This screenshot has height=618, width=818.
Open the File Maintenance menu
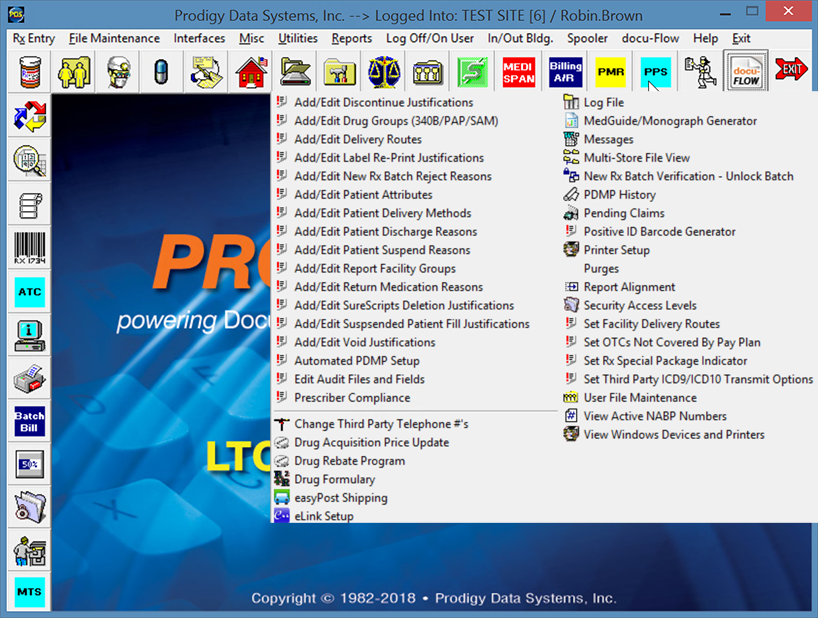(114, 38)
